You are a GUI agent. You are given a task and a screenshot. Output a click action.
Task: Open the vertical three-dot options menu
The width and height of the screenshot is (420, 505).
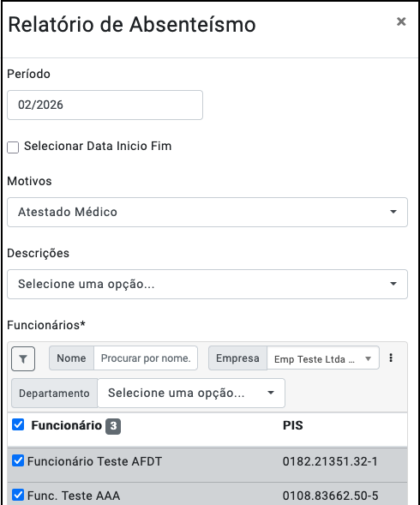click(x=391, y=358)
